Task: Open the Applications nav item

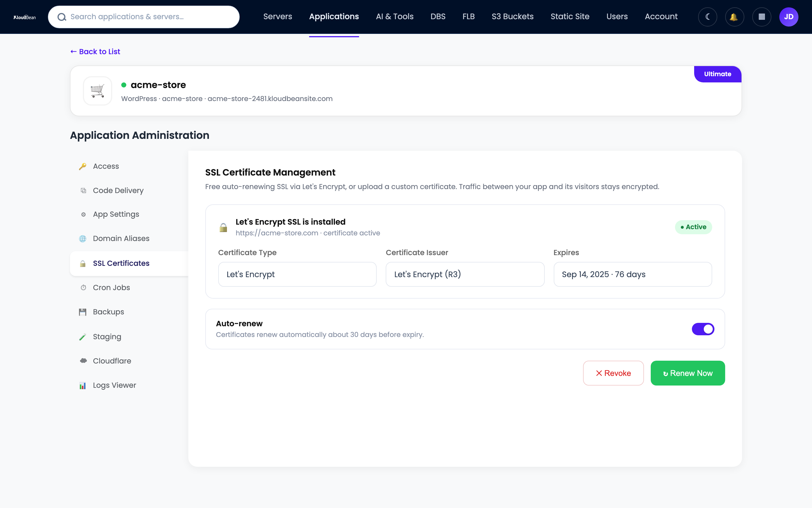Action: coord(334,16)
